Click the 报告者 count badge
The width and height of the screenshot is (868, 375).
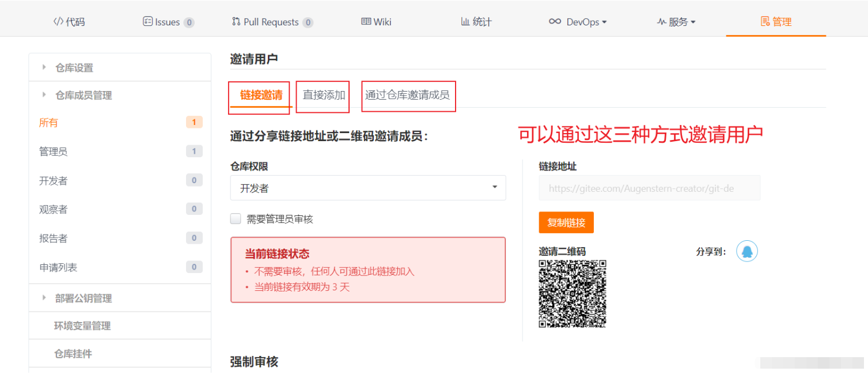click(194, 238)
